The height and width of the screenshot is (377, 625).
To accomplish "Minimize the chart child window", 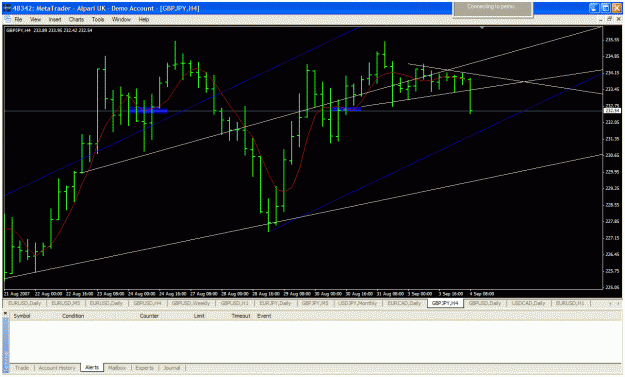I will pyautogui.click(x=601, y=19).
